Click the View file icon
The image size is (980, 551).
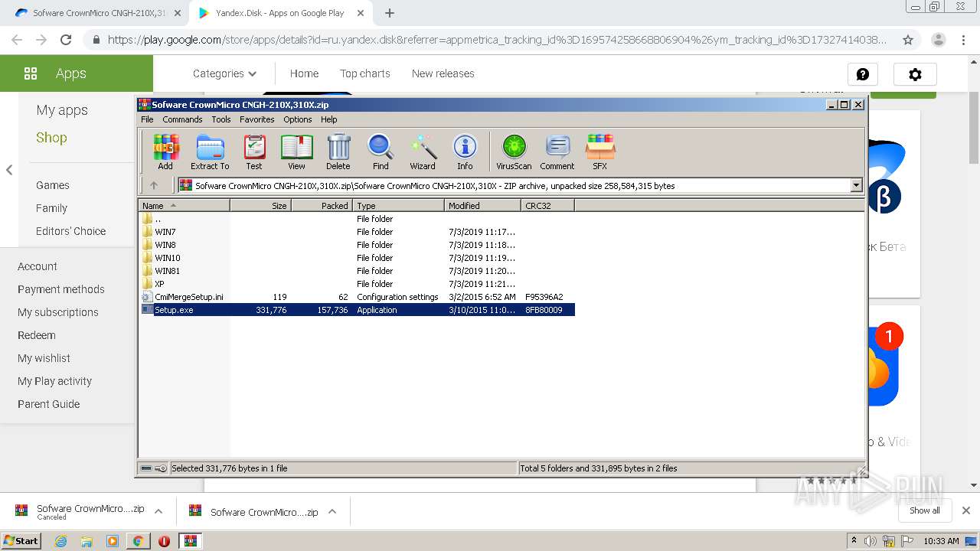point(296,152)
